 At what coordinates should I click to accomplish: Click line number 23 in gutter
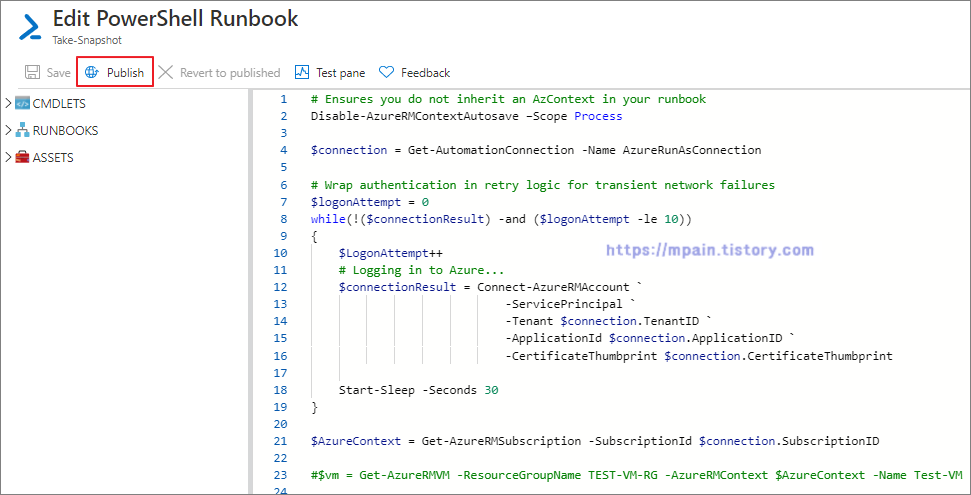(280, 476)
